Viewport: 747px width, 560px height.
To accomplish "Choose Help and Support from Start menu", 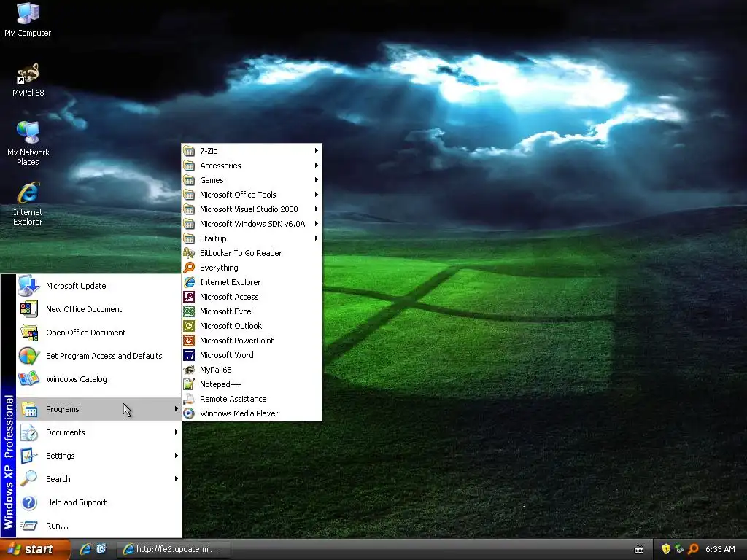I will point(99,502).
